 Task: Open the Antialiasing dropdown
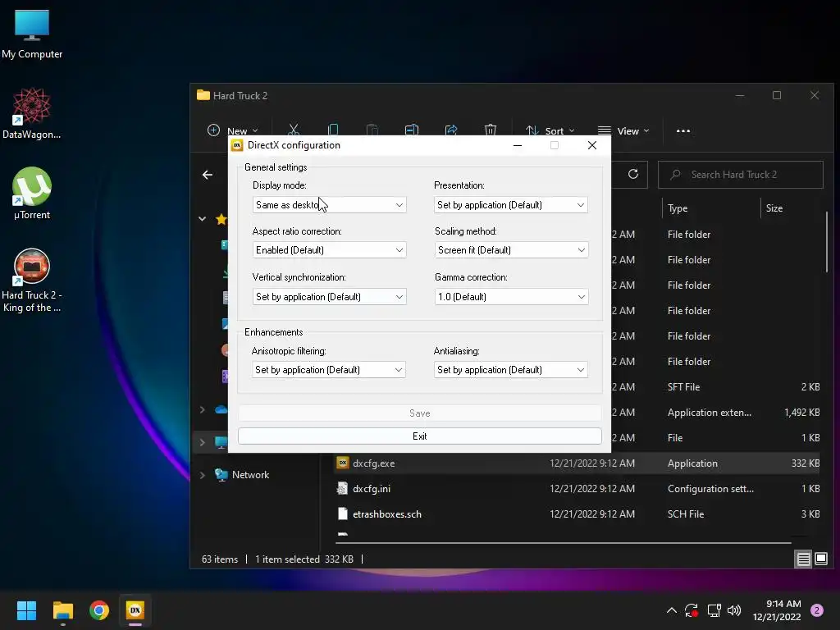tap(510, 370)
